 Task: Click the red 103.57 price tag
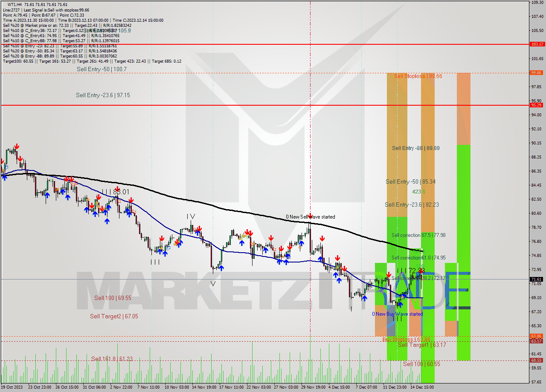pyautogui.click(x=537, y=44)
